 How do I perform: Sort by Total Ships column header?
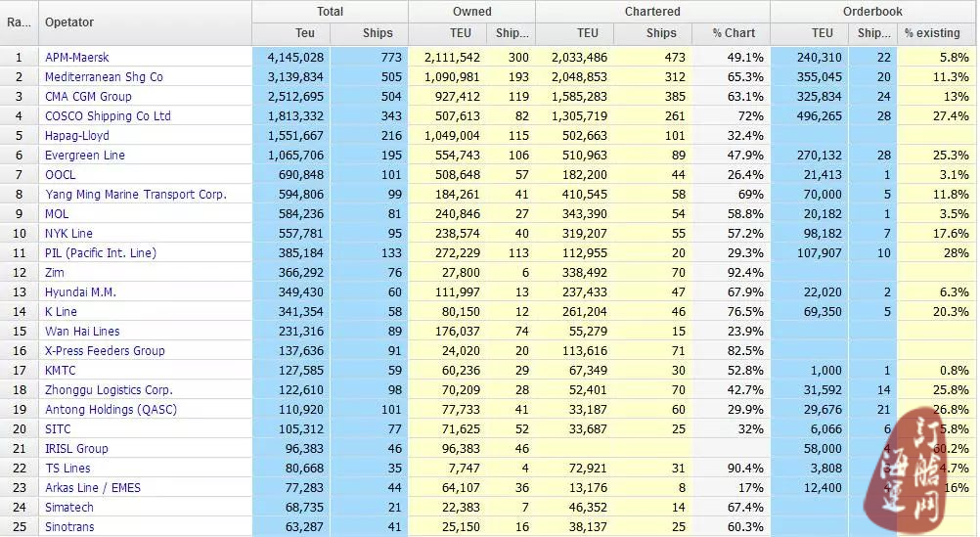370,33
